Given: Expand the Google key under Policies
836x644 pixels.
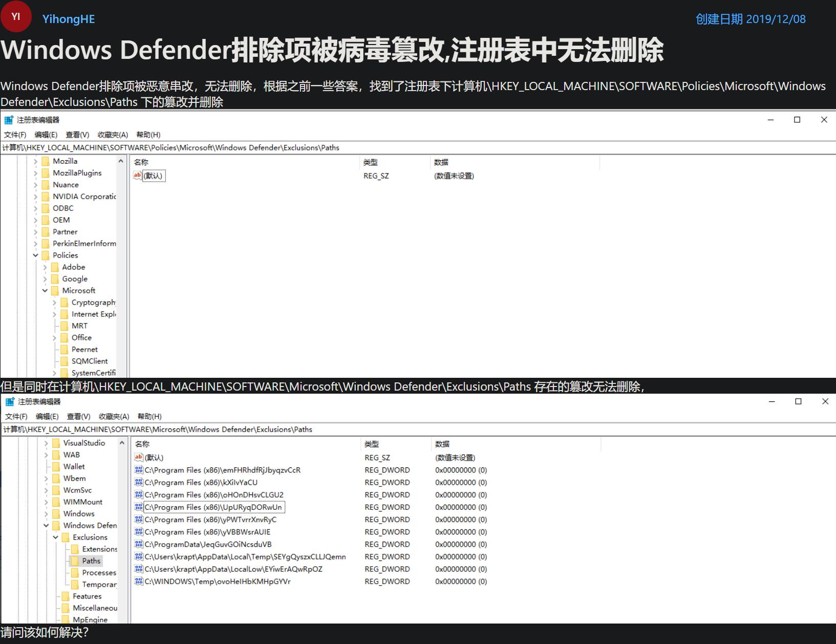Looking at the screenshot, I should [x=45, y=279].
